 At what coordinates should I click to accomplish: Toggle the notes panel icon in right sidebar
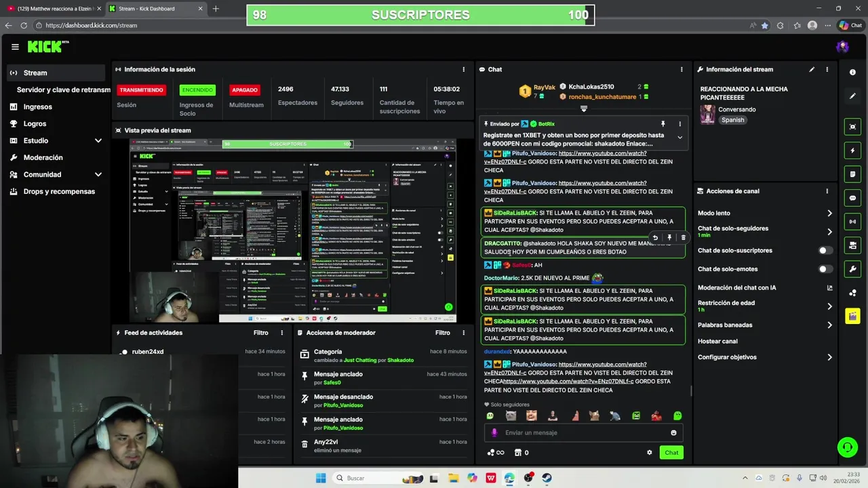click(x=852, y=174)
